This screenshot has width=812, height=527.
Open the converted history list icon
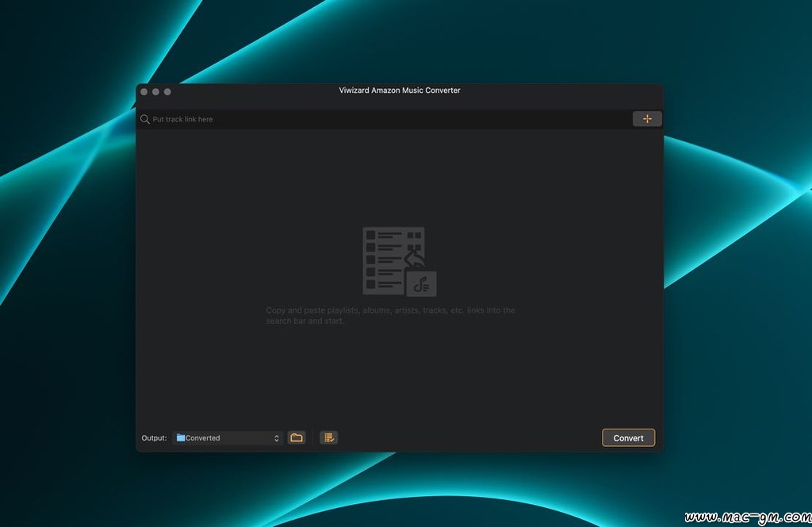click(x=328, y=438)
